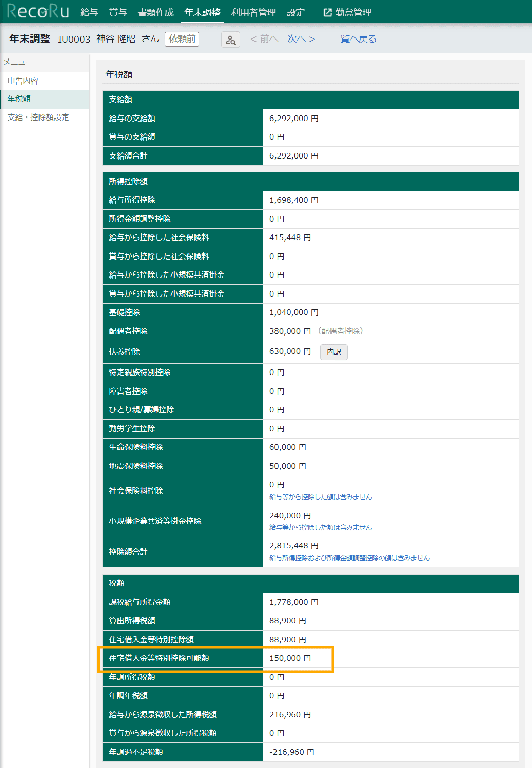Open the 利用者管理 menu
Viewport: 532px width, 768px height.
pyautogui.click(x=253, y=12)
